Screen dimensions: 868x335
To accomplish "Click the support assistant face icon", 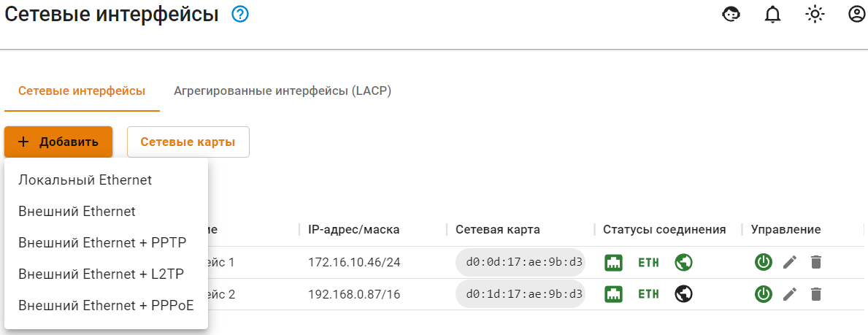I will [x=730, y=14].
